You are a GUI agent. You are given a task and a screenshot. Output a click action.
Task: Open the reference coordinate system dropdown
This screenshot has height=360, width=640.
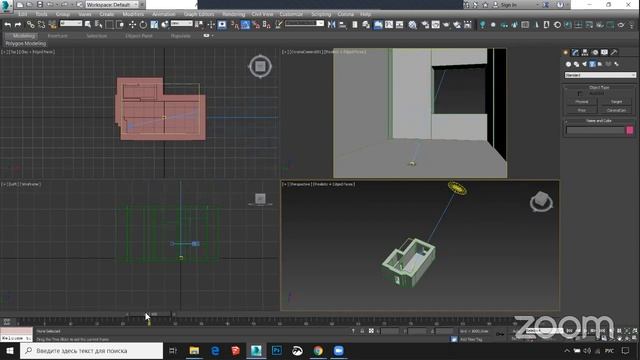(182, 24)
